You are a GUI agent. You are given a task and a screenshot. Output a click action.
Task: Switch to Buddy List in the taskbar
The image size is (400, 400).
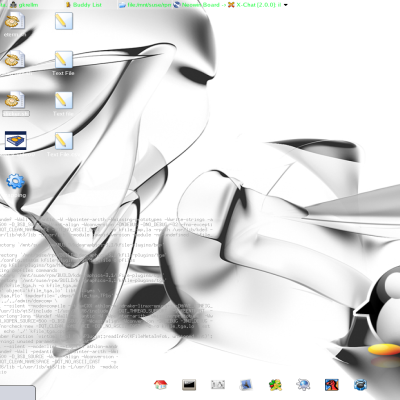(84, 5)
